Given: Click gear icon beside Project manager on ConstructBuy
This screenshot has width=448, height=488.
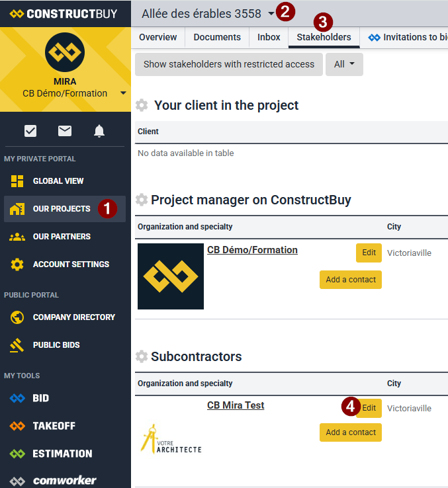Looking at the screenshot, I should click(142, 200).
